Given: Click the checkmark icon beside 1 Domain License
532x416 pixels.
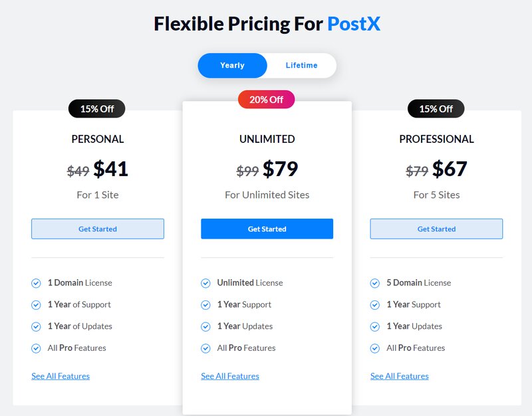Looking at the screenshot, I should pyautogui.click(x=37, y=282).
